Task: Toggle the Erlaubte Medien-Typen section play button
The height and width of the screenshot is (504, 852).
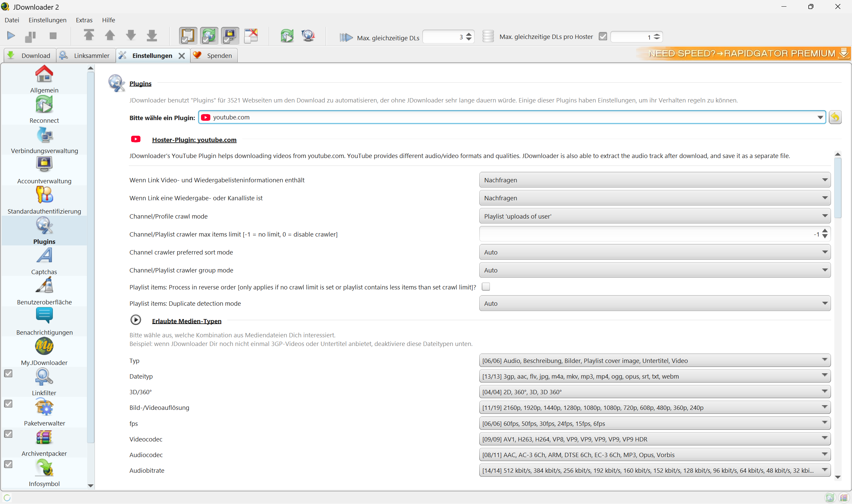Action: pyautogui.click(x=135, y=320)
